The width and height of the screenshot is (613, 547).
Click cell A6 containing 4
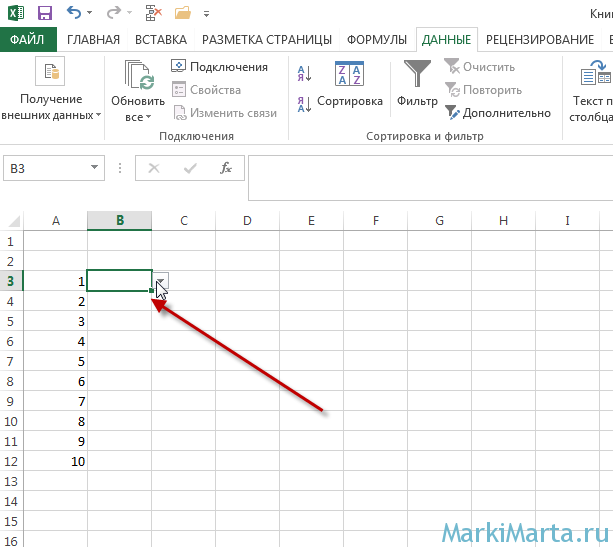click(56, 341)
